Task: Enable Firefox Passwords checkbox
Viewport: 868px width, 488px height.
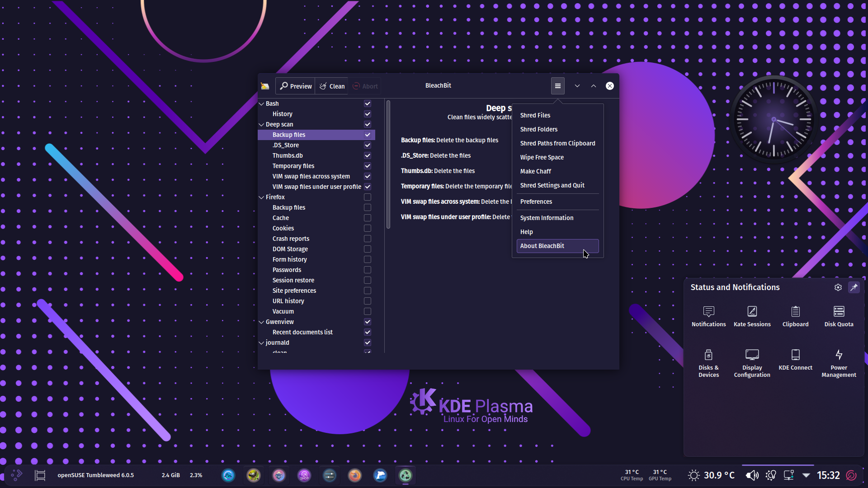Action: (368, 270)
